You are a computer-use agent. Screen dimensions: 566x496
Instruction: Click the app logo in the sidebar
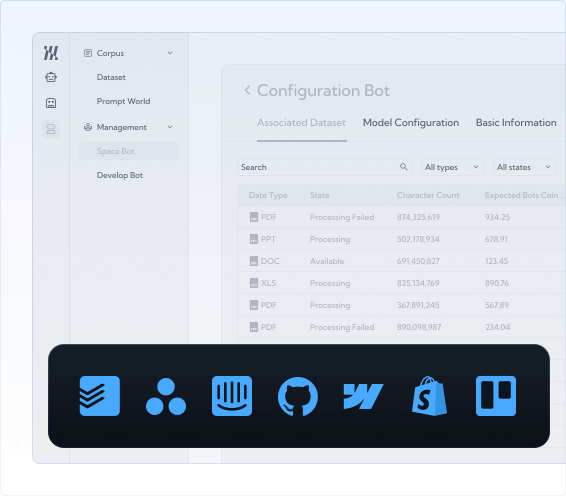51,53
